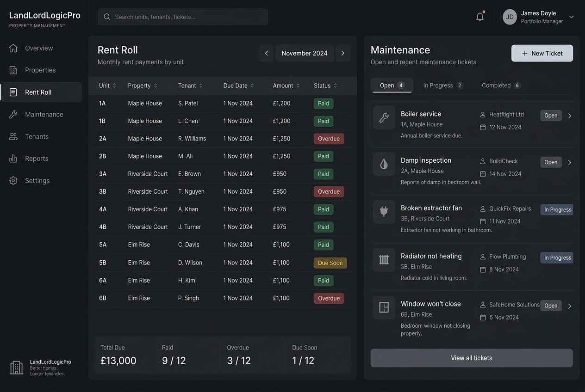Click the QuickFix Repairs person icon

click(483, 208)
